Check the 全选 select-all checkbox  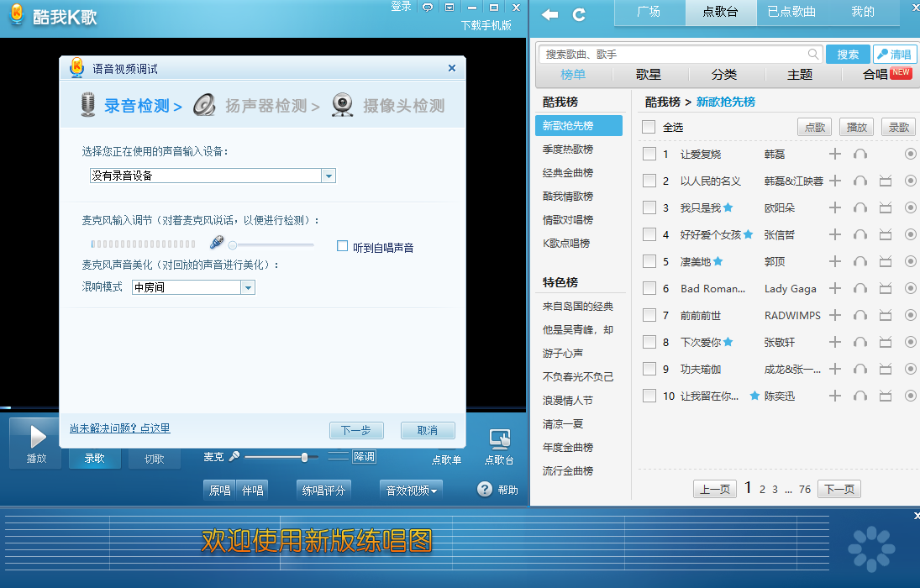click(x=649, y=127)
